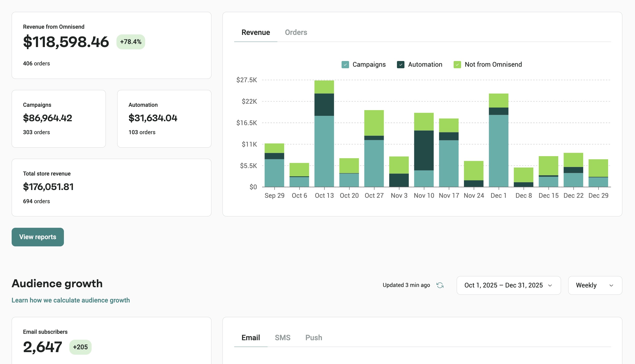Image resolution: width=635 pixels, height=364 pixels.
Task: Click the Total store revenue card
Action: coord(111,187)
